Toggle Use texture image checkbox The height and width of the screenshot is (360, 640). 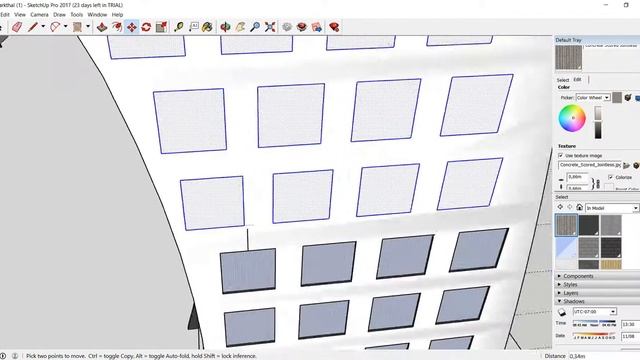(561, 156)
